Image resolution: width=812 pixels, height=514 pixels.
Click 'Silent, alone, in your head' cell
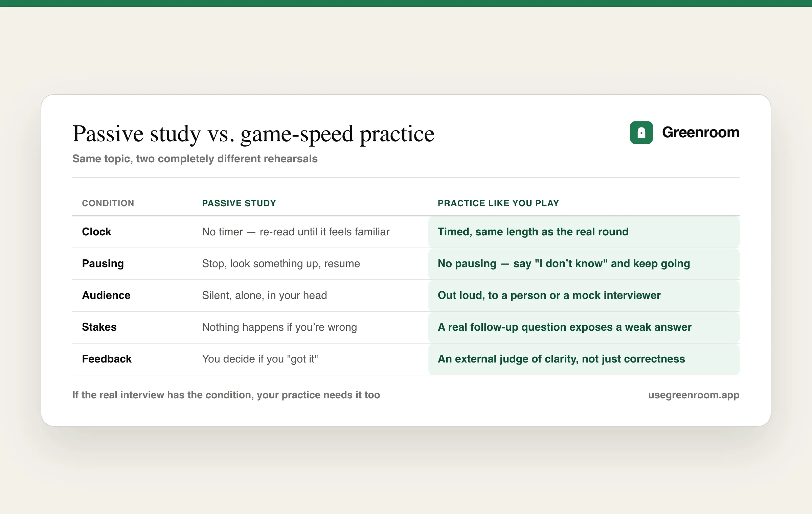click(x=264, y=295)
